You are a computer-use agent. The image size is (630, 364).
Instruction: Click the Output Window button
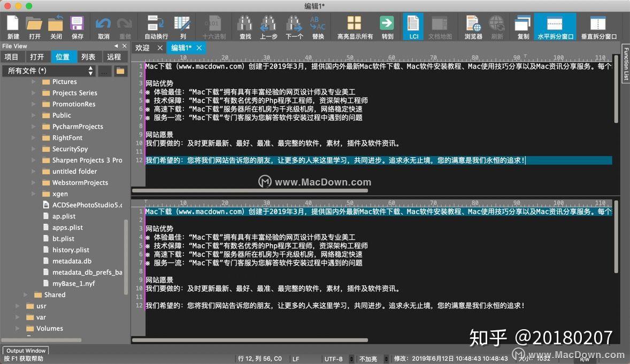pyautogui.click(x=25, y=350)
